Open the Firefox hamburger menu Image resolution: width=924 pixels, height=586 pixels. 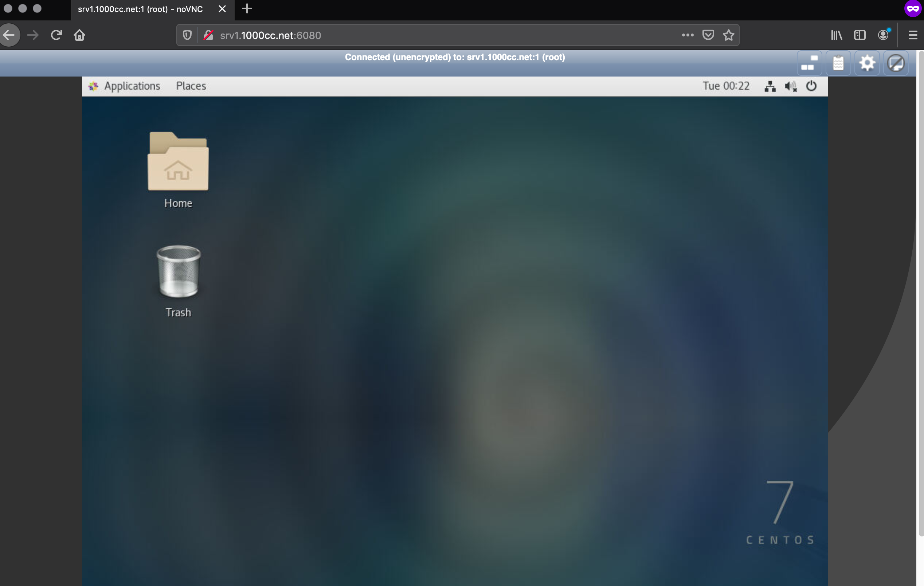click(x=913, y=35)
